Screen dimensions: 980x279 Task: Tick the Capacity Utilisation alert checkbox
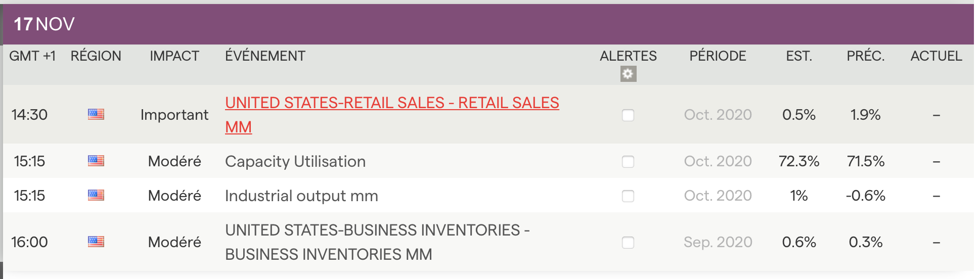[628, 162]
